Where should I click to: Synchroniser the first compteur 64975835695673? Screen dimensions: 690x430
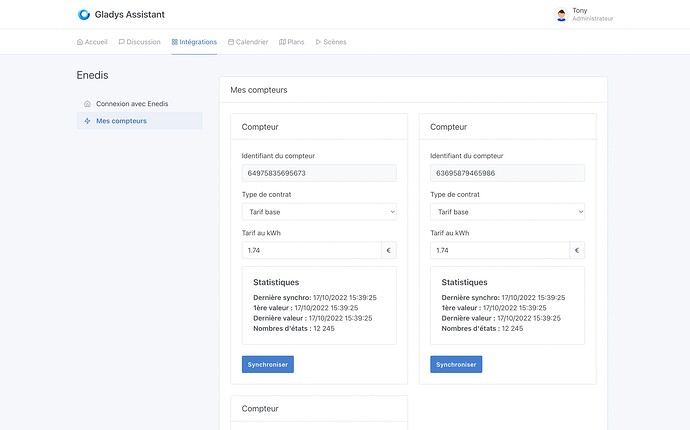click(268, 364)
